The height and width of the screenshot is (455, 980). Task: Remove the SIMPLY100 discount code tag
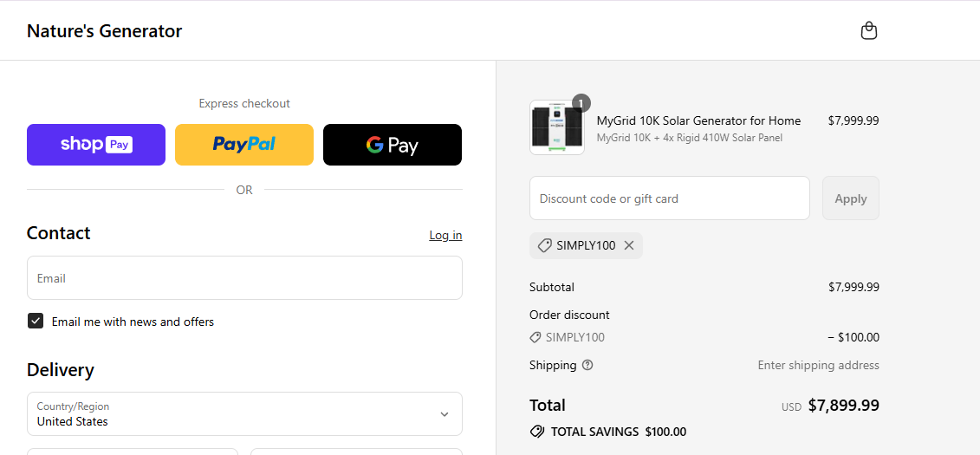[629, 245]
